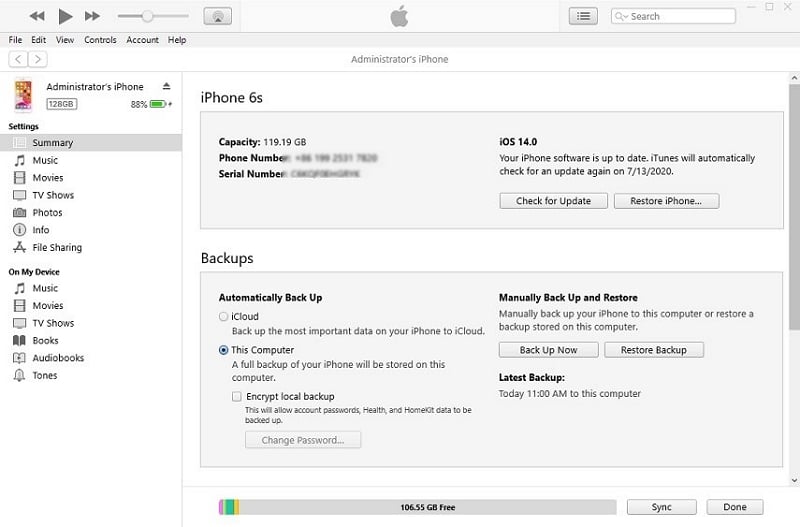Open File Sharing in the sidebar
Viewport: 800px width, 527px height.
[57, 248]
